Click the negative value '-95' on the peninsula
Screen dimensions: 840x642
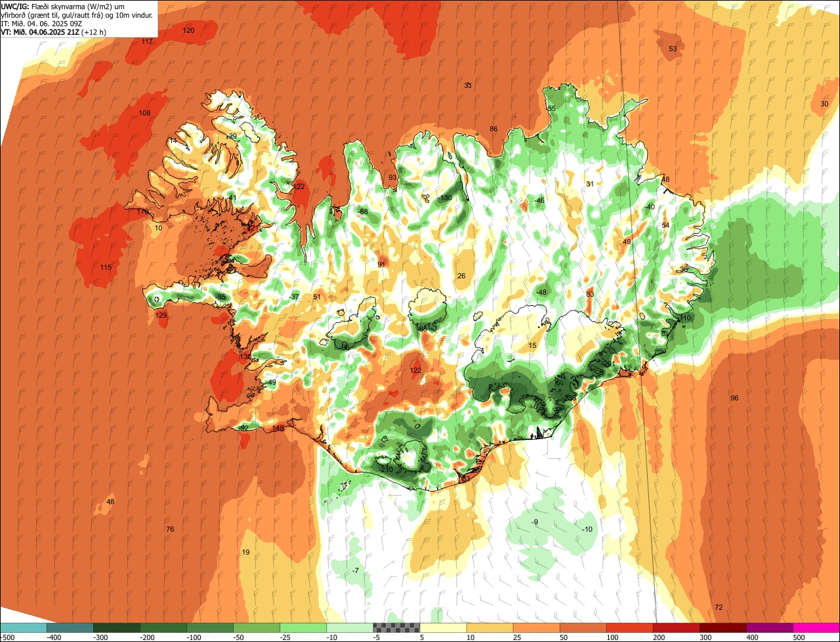pos(221,297)
